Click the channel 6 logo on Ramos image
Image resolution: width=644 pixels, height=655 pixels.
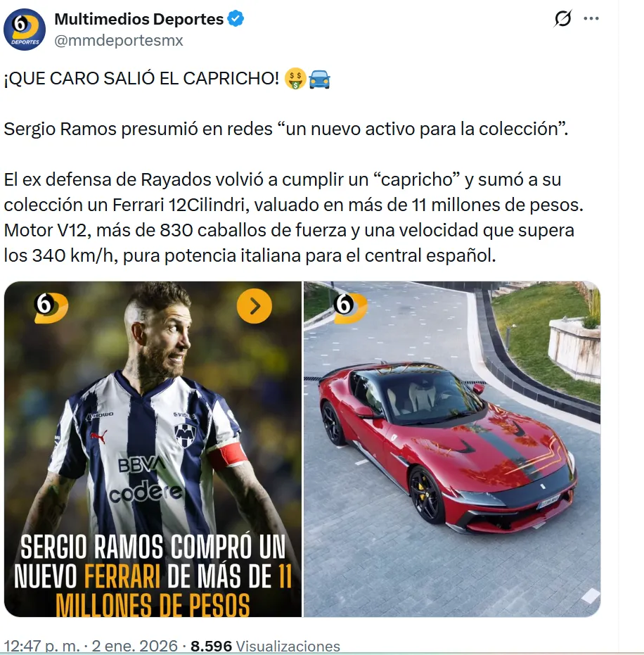point(51,308)
